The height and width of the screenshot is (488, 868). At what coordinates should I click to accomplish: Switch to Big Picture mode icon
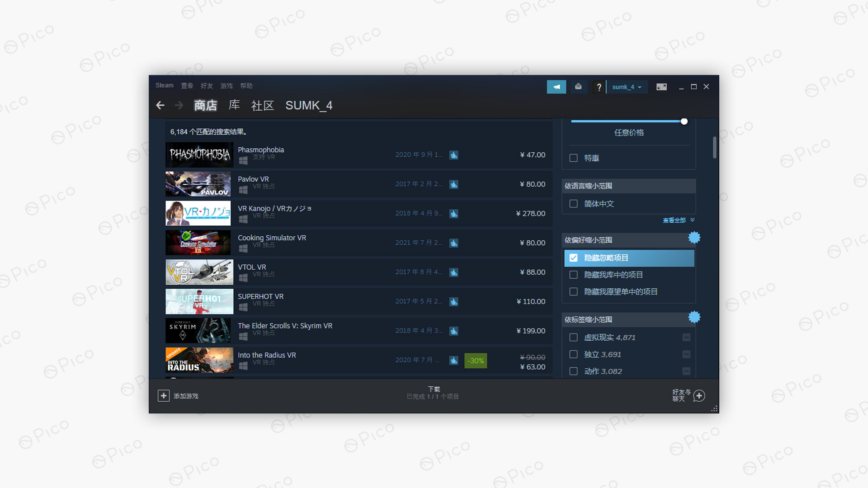[x=661, y=87]
